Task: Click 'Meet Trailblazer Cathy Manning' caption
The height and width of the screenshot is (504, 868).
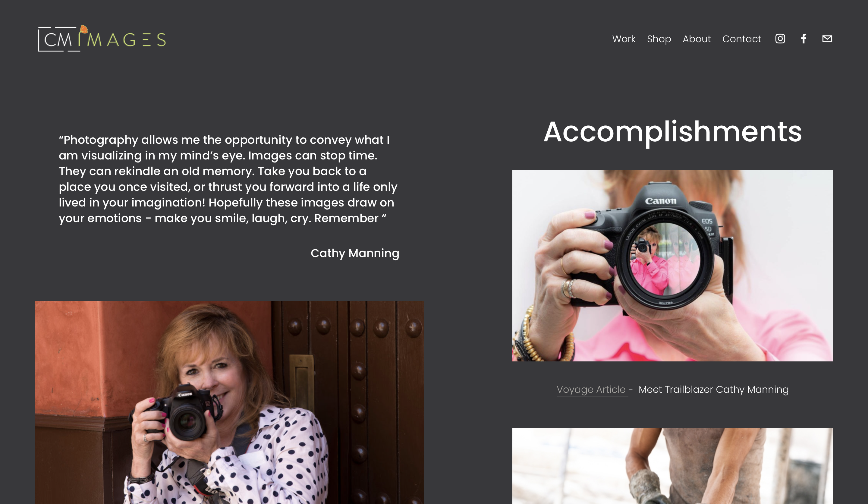Action: pyautogui.click(x=713, y=390)
